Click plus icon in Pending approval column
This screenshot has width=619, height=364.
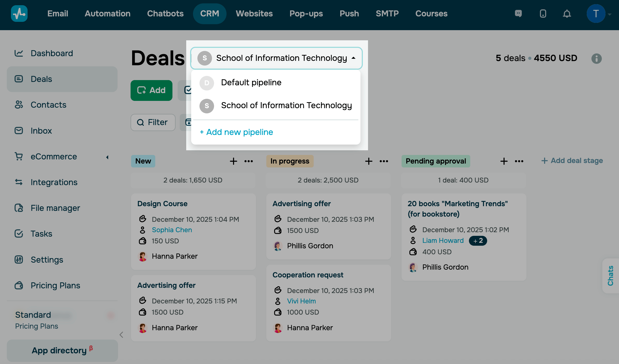pos(504,161)
